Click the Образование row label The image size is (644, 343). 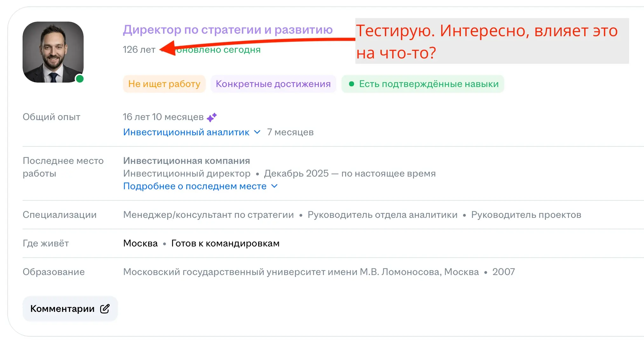54,272
